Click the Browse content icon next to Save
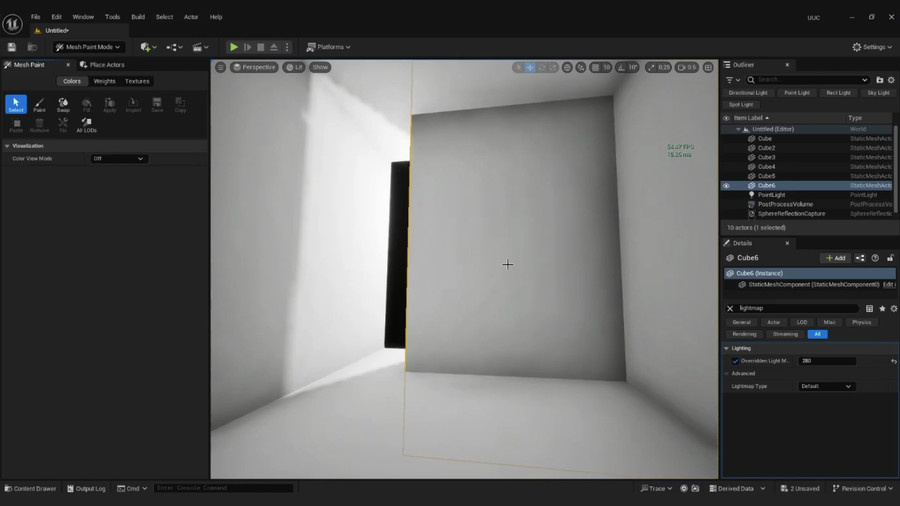Image resolution: width=900 pixels, height=506 pixels. tap(32, 47)
